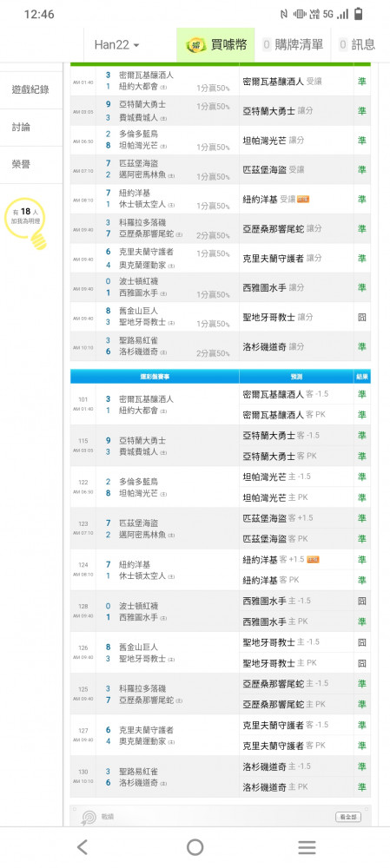The width and height of the screenshot is (390, 868).
Task: Select prediction 亞特蘭大勇士 讓分
Action: 278,111
